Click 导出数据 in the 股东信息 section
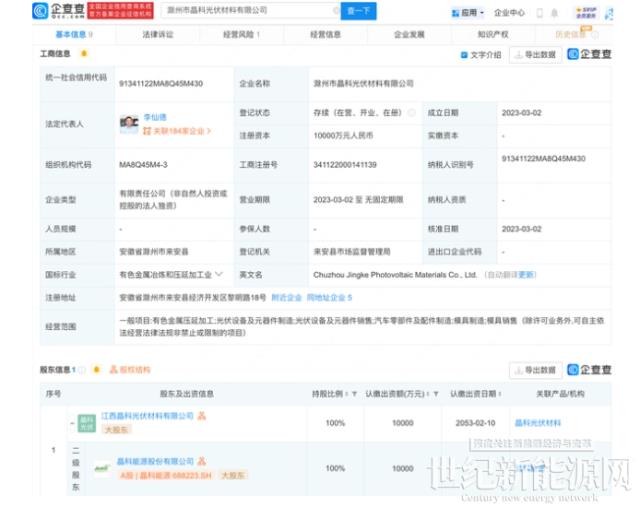640x507 pixels. [x=535, y=370]
